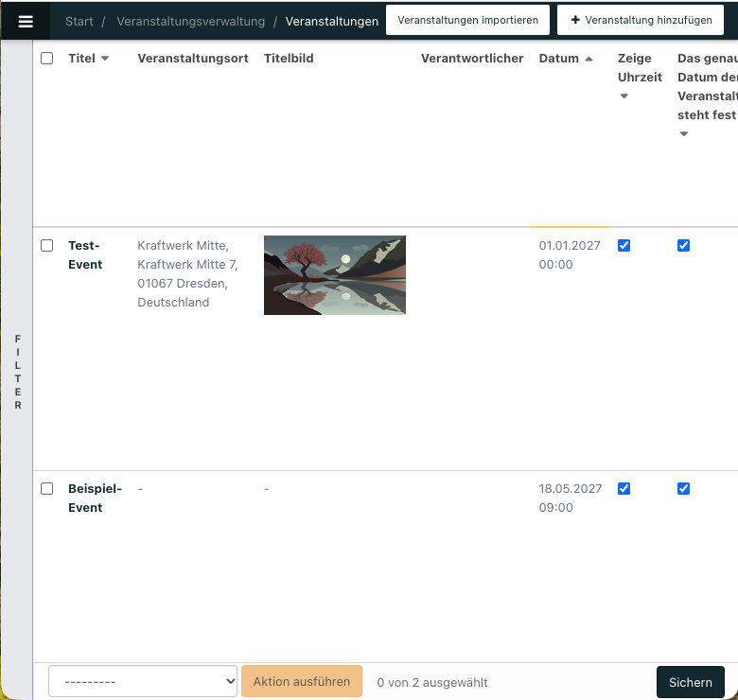Open Veranstaltungsverwaltung breadcrumb
The image size is (738, 700).
pyautogui.click(x=190, y=21)
